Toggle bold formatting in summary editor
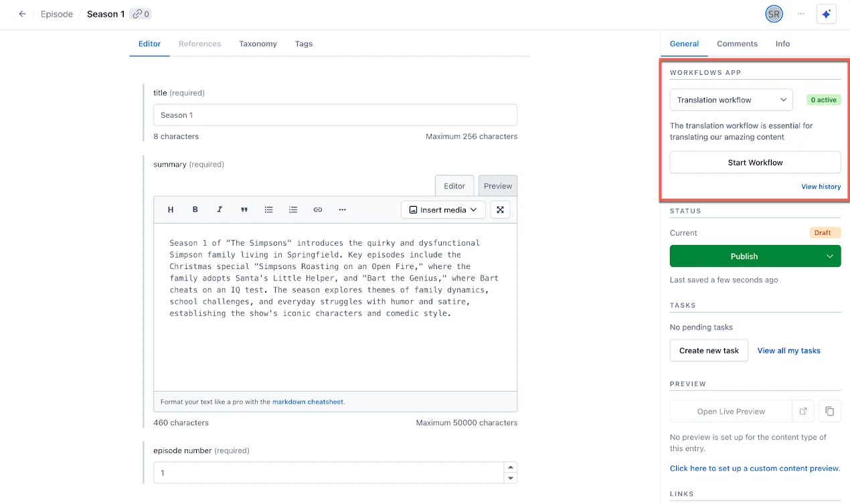This screenshot has height=504, width=850. click(195, 209)
